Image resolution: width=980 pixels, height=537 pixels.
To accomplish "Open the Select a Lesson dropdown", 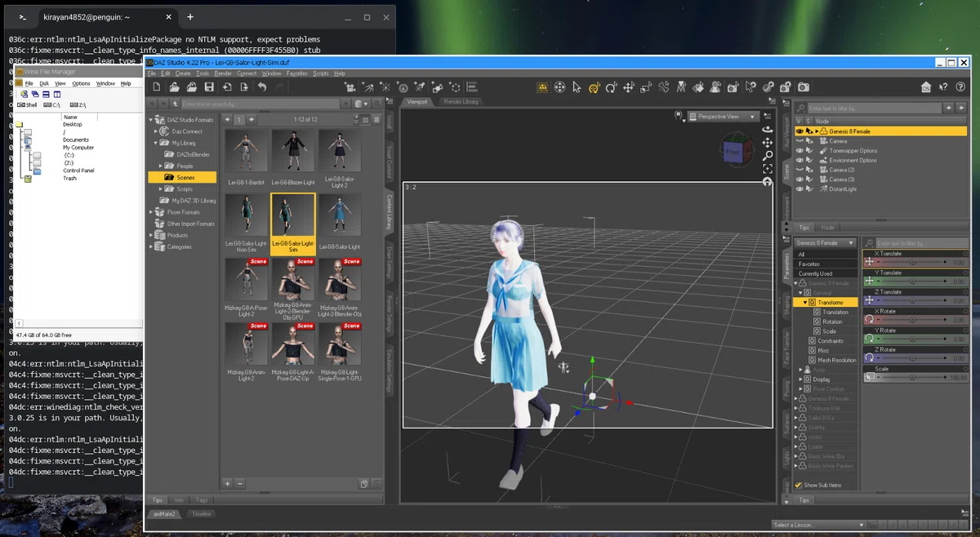I will (817, 525).
